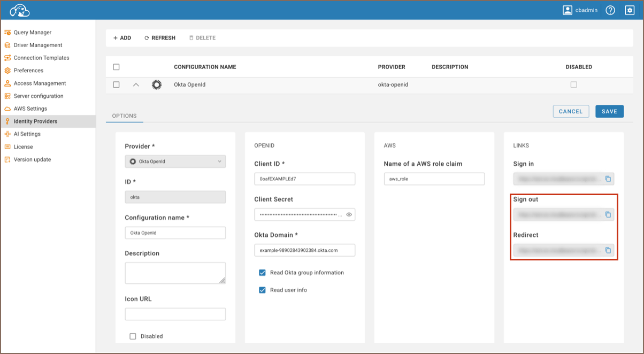Click the CloudBeaver logo icon
Image resolution: width=644 pixels, height=354 pixels.
tap(20, 10)
